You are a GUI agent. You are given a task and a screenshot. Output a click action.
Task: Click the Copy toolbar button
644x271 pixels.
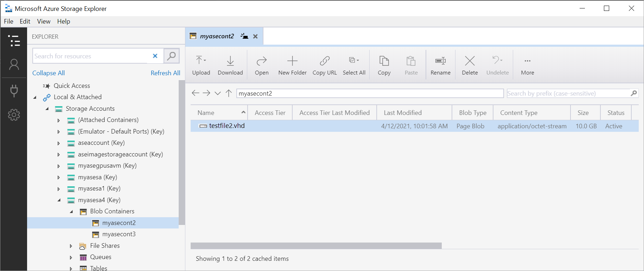(x=384, y=65)
